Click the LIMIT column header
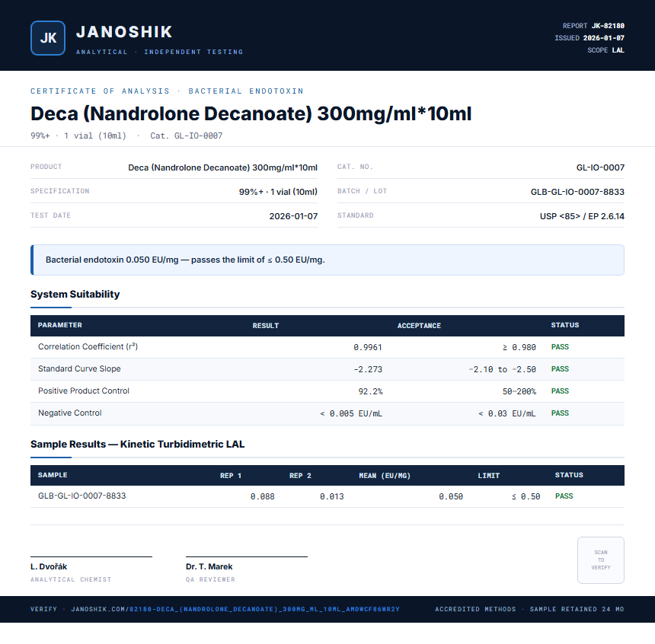This screenshot has height=644, width=655. tap(489, 476)
